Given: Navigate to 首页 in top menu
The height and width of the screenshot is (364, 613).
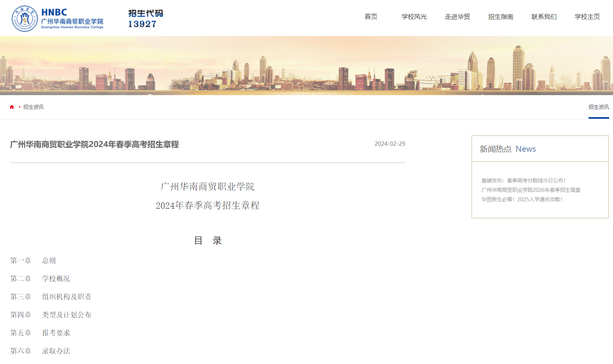Looking at the screenshot, I should click(x=370, y=17).
